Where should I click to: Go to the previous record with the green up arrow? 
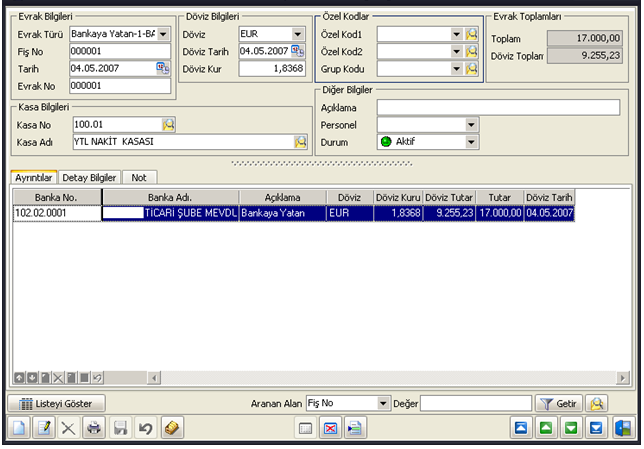(x=546, y=428)
